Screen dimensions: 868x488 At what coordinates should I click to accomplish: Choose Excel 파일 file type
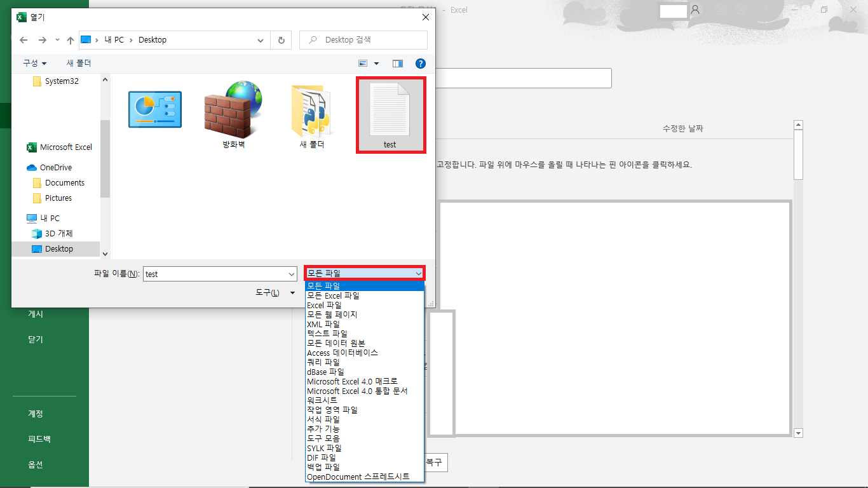click(x=364, y=305)
